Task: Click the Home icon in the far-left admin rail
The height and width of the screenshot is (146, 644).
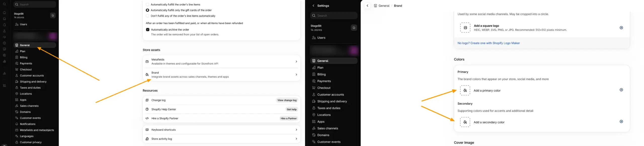Action: pyautogui.click(x=4, y=13)
